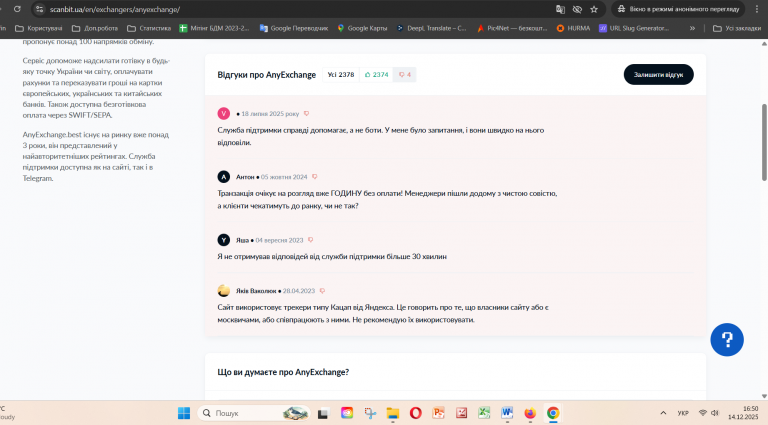This screenshot has height=425, width=768.
Task: Reload the page with the refresh icon
Action: tap(17, 9)
